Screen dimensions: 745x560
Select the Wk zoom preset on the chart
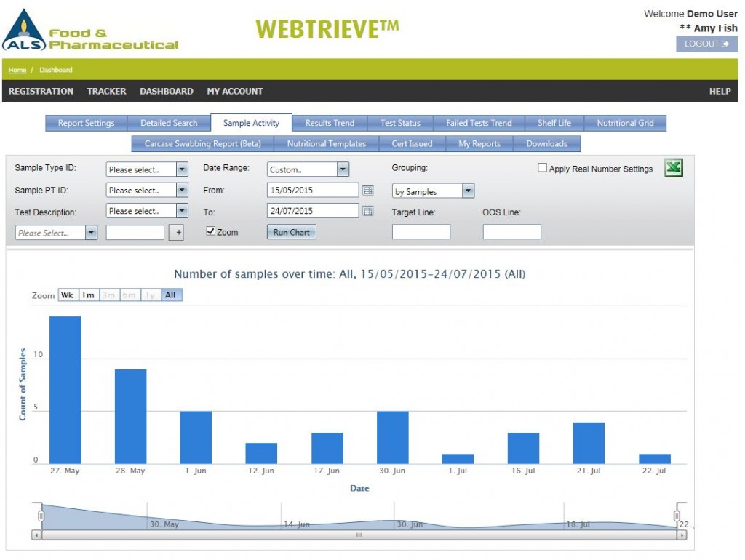tap(67, 295)
